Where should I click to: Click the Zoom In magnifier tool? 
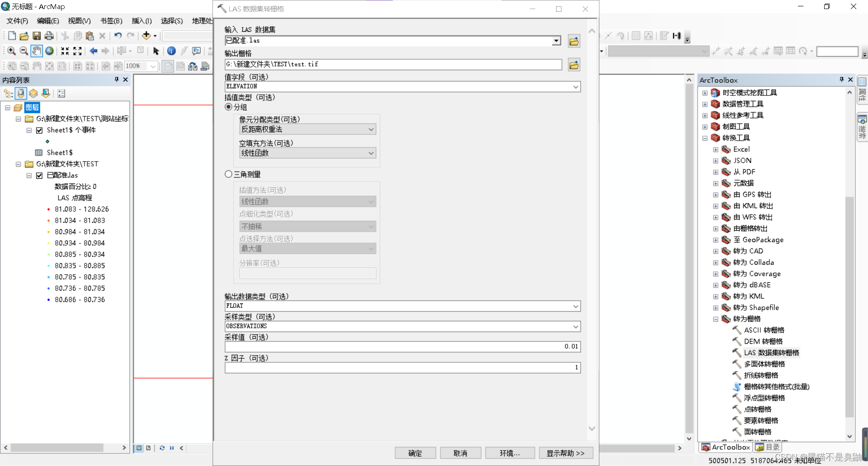click(x=11, y=51)
